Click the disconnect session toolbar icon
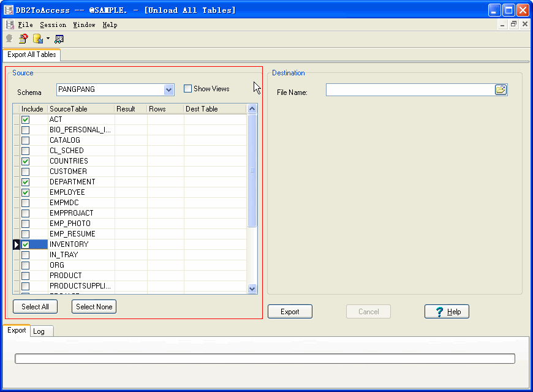Image resolution: width=533 pixels, height=392 pixels. tap(23, 39)
